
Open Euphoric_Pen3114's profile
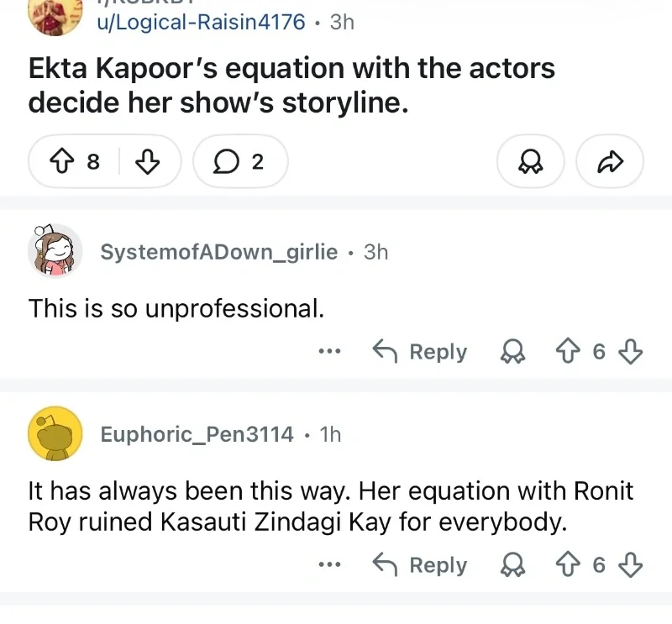[197, 434]
